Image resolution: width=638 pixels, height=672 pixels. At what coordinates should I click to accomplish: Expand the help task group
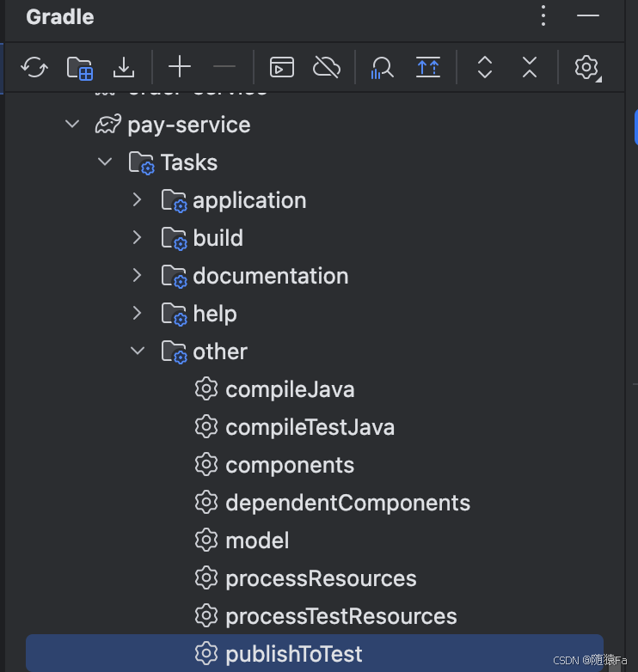tap(138, 313)
